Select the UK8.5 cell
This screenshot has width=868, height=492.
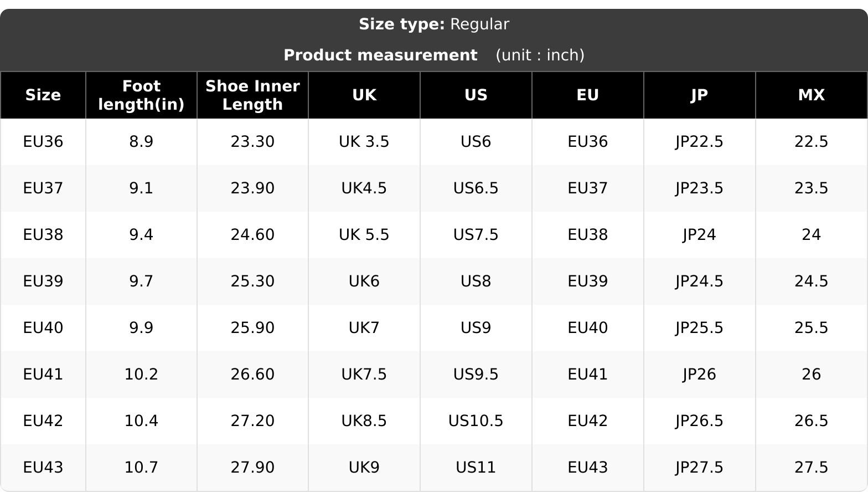[x=364, y=421]
